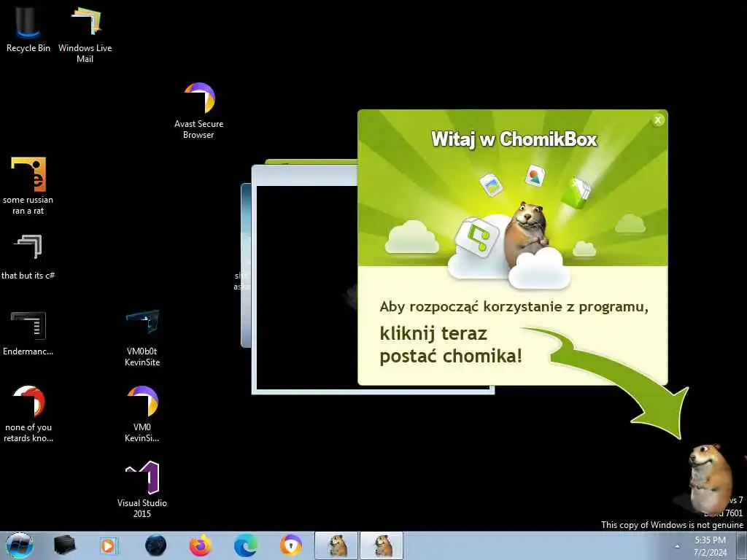
Task: Select the 'Endermanc...' desktop shortcut
Action: click(x=28, y=332)
